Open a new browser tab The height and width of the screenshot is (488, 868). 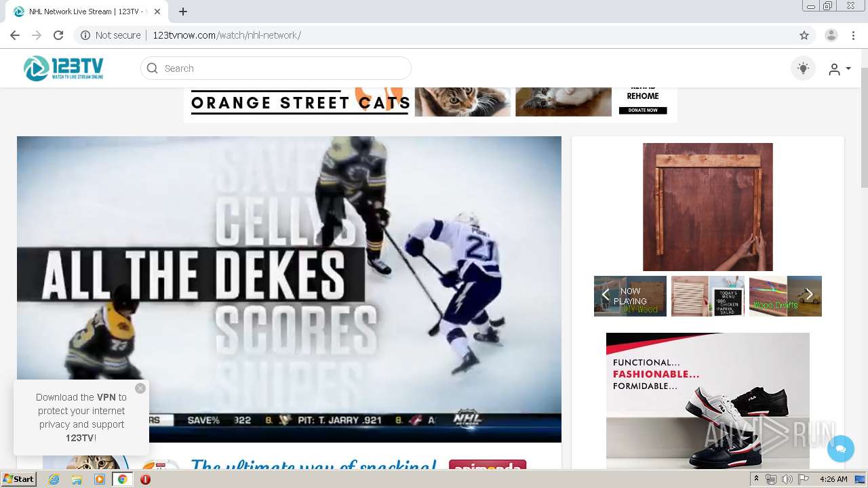(x=183, y=12)
